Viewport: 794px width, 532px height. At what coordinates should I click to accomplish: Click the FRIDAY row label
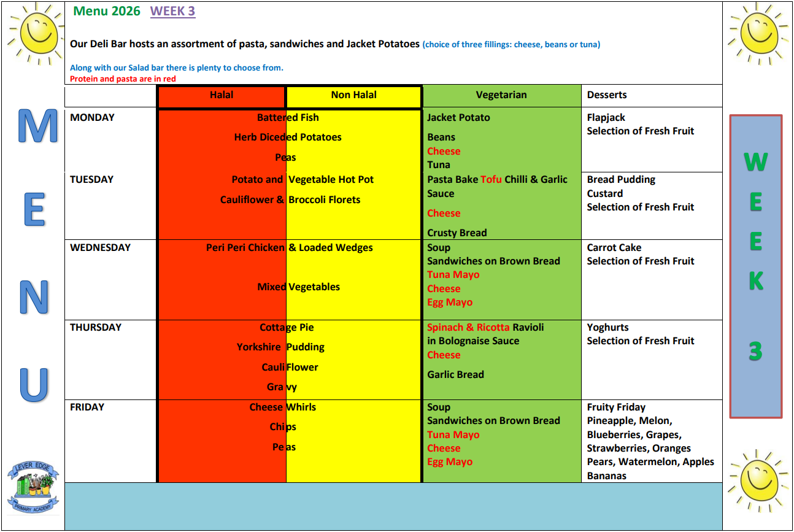pos(87,407)
